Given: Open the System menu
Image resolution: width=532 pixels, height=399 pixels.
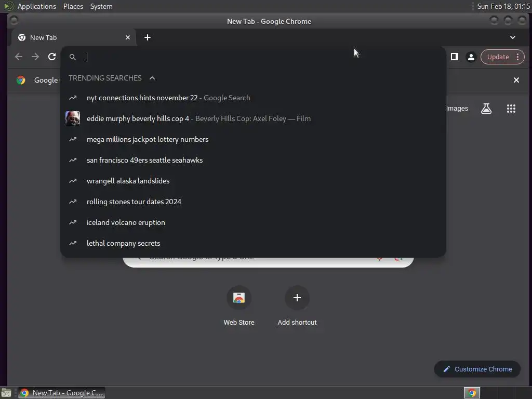Looking at the screenshot, I should (x=101, y=6).
